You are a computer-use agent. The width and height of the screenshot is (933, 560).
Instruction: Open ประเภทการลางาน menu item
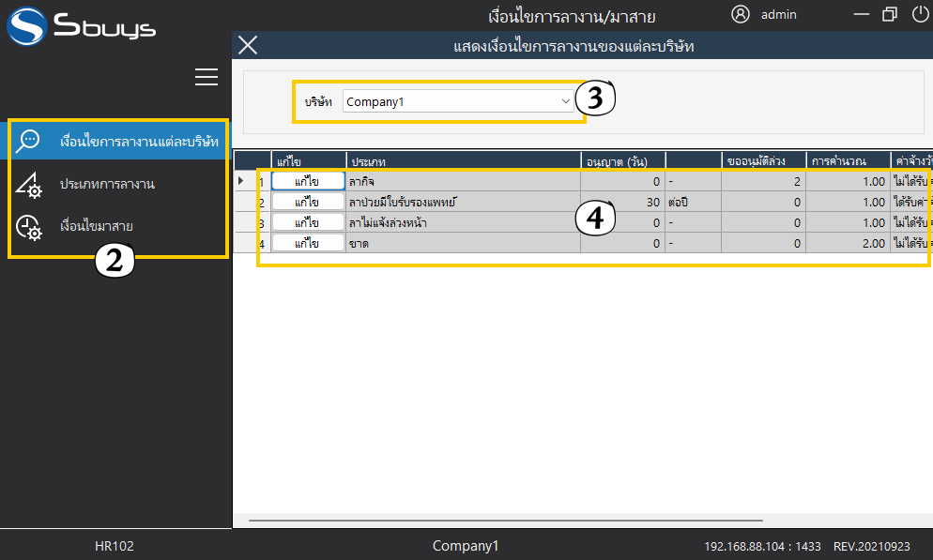107,185
